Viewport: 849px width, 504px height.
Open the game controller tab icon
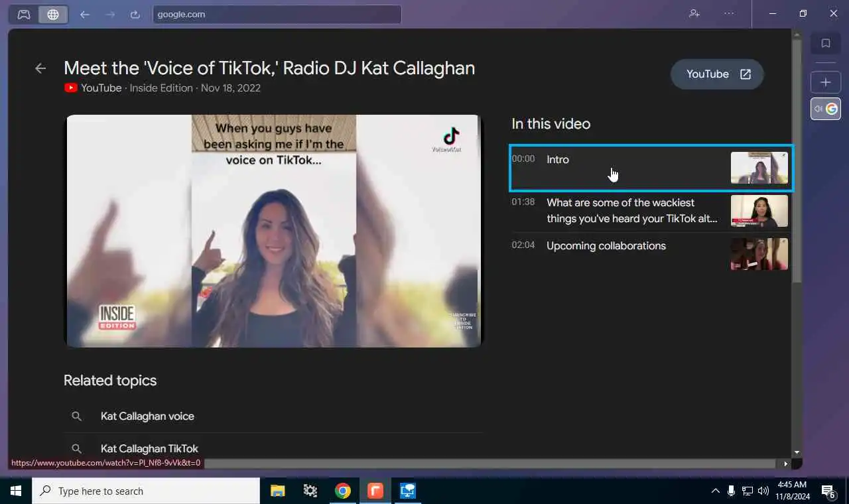click(x=24, y=14)
